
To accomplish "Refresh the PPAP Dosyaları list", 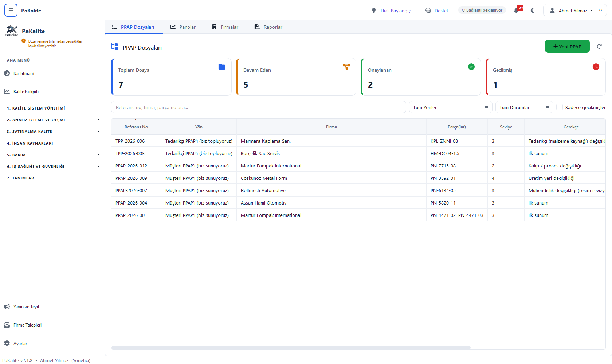I will point(599,47).
